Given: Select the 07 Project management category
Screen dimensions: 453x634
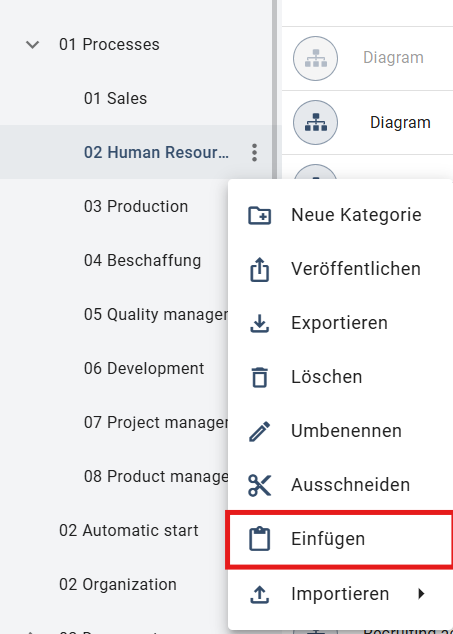Looking at the screenshot, I should coord(156,422).
